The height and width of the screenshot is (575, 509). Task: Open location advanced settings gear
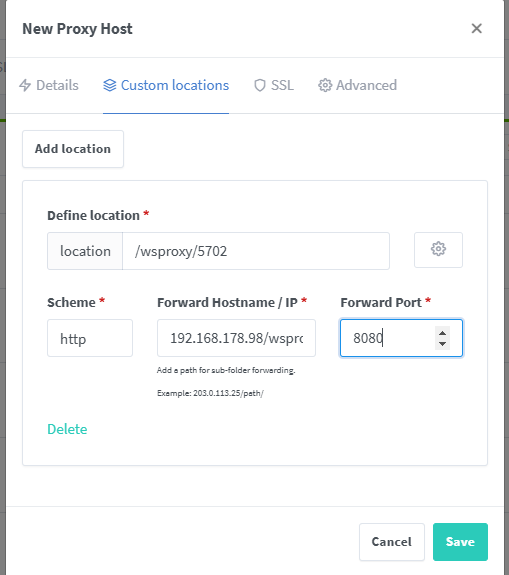click(x=438, y=250)
